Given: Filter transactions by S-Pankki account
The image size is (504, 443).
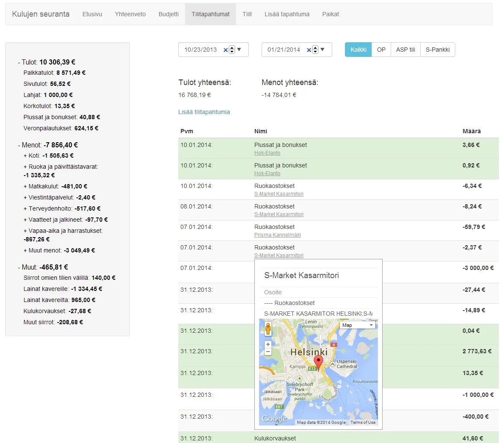Looking at the screenshot, I should click(x=437, y=50).
